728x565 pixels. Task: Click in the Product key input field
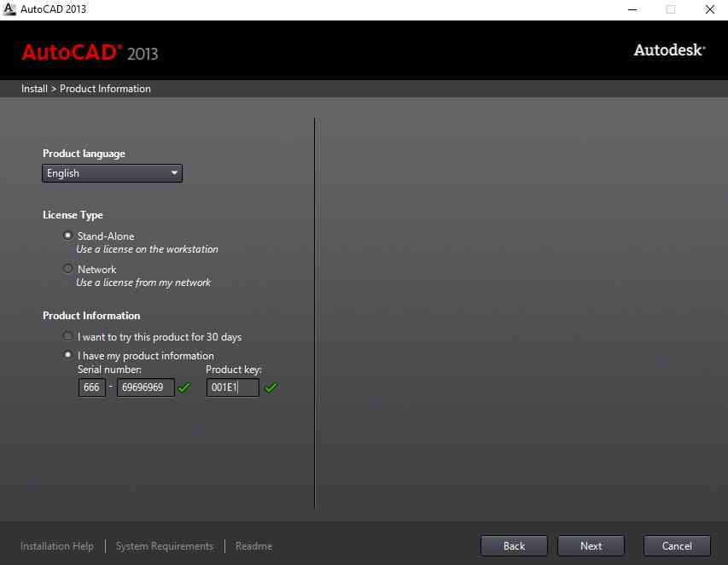232,388
